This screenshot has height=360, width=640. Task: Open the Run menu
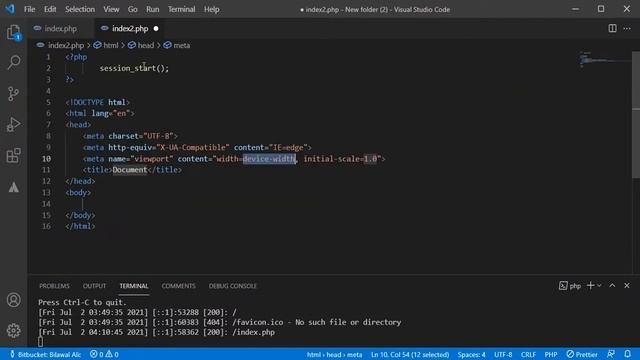tap(153, 9)
